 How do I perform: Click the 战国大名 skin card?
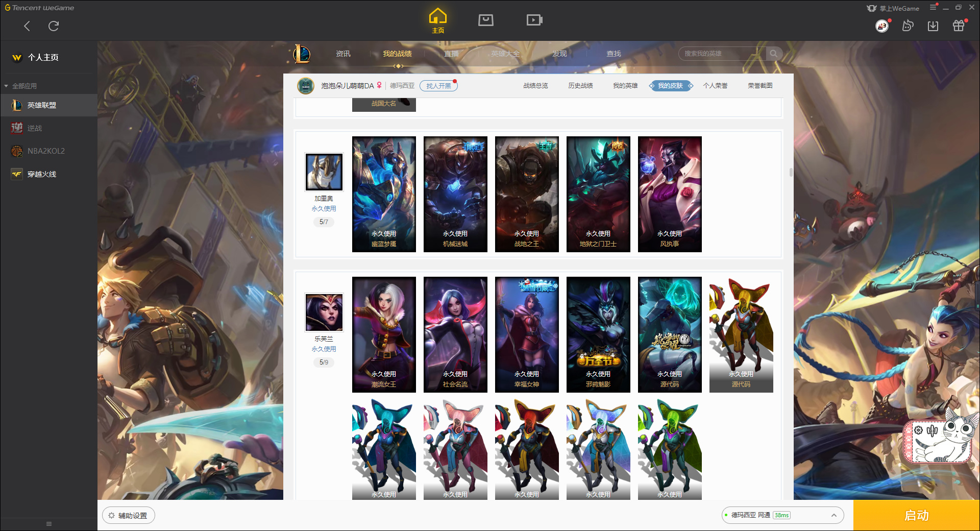tap(384, 105)
